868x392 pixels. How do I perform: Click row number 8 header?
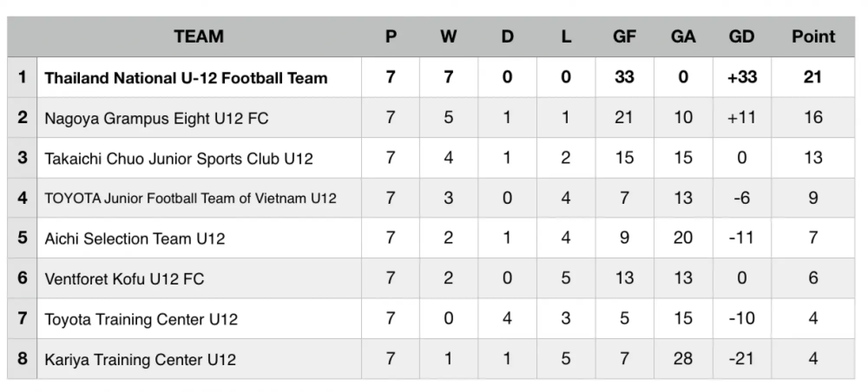tap(22, 359)
